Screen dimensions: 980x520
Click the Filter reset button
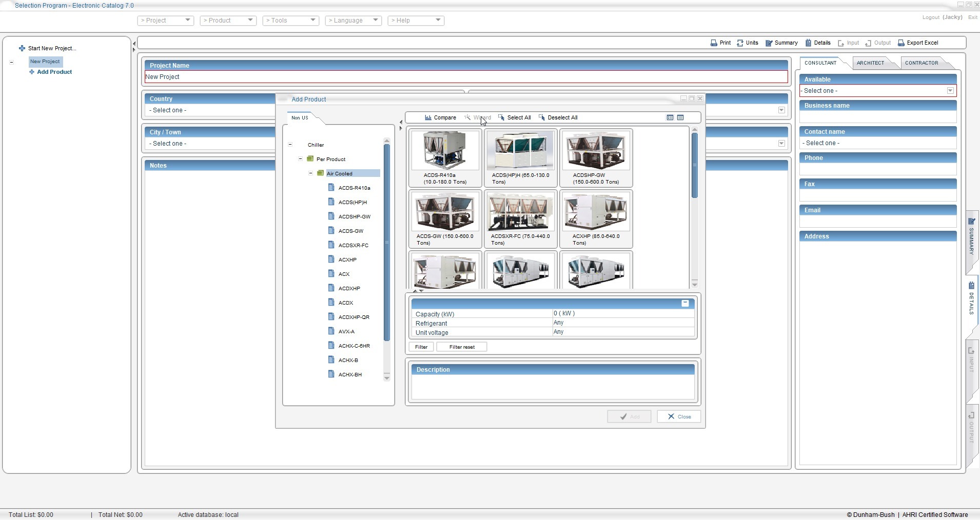[461, 347]
